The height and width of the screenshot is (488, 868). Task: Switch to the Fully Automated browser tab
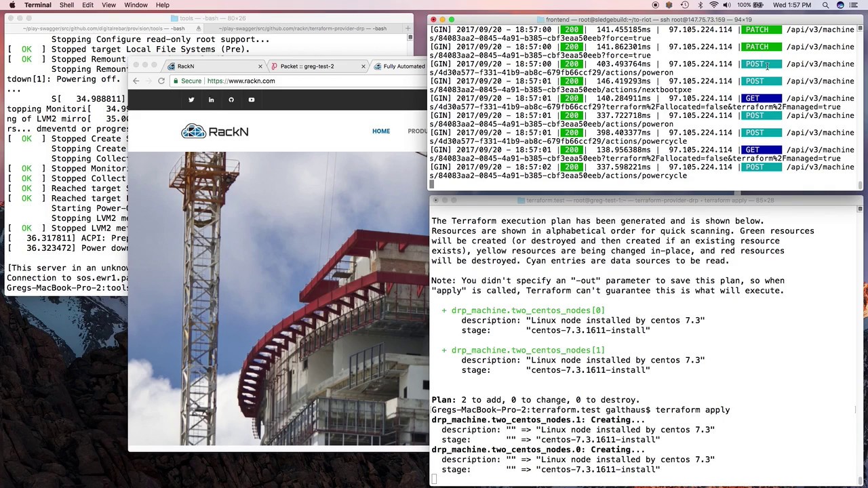(x=403, y=66)
